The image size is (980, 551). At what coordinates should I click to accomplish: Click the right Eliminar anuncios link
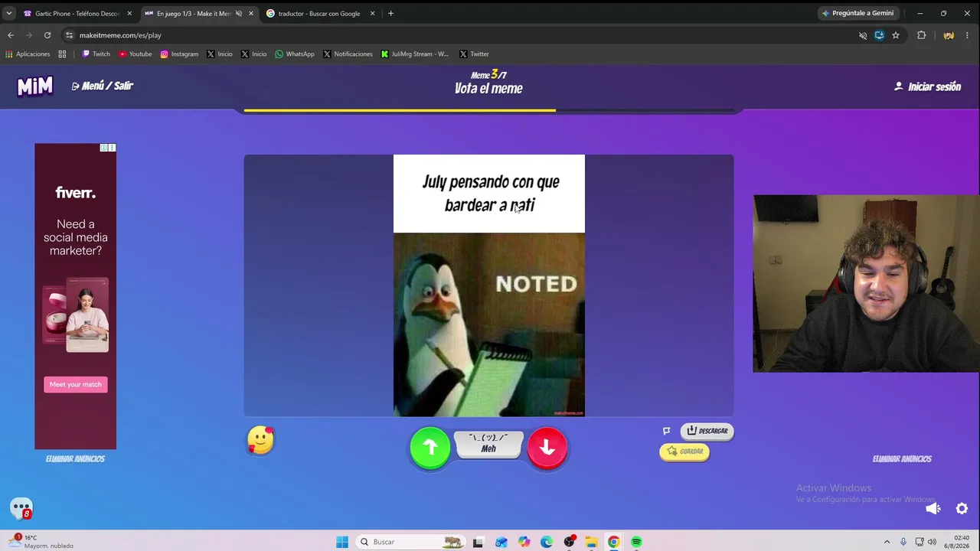(902, 459)
